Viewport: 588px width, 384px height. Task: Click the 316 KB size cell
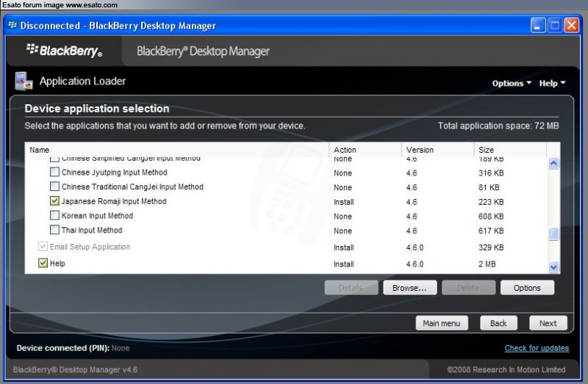click(491, 173)
